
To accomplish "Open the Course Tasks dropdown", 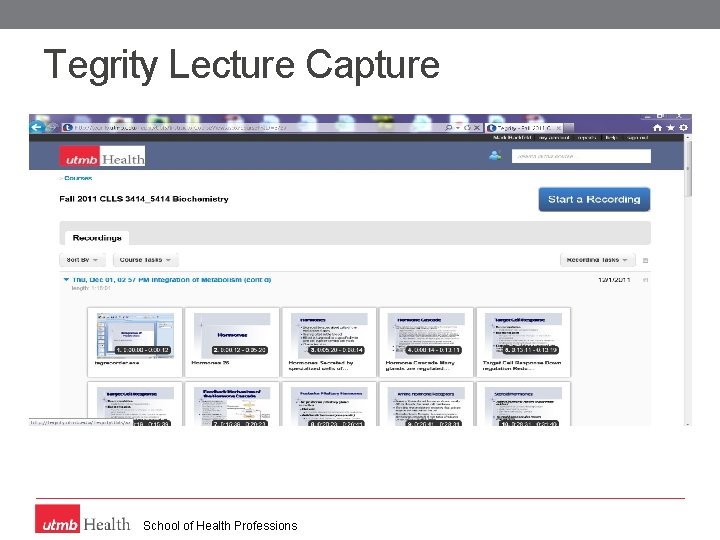I will 146,260.
